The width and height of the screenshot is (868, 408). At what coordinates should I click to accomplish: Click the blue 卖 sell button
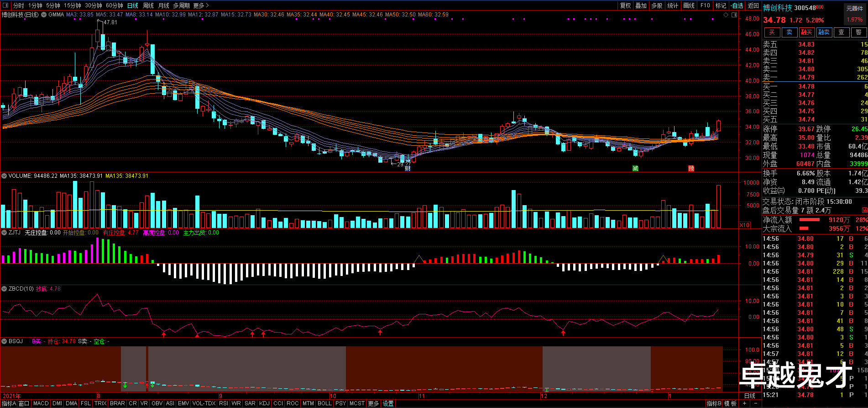point(789,32)
